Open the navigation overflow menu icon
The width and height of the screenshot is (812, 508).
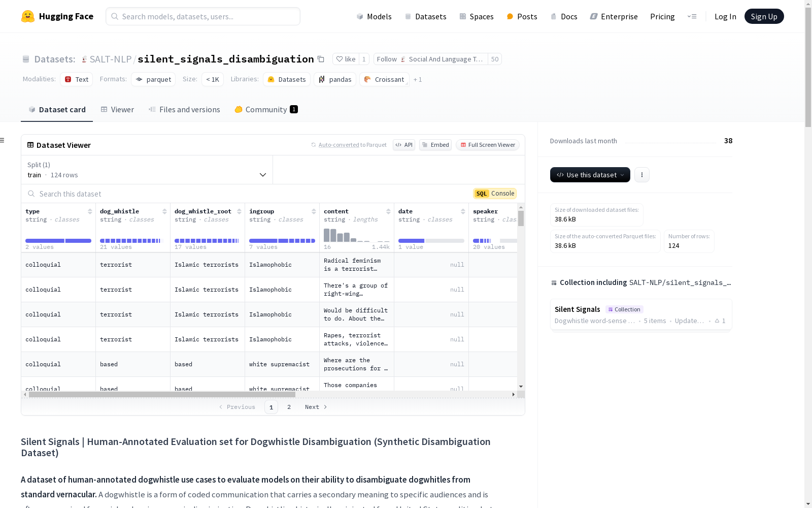(692, 16)
